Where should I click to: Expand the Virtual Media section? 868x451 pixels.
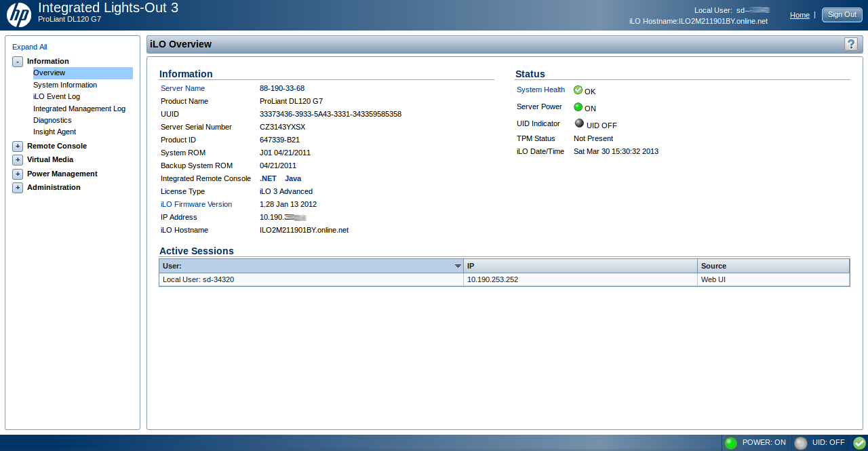pyautogui.click(x=18, y=160)
